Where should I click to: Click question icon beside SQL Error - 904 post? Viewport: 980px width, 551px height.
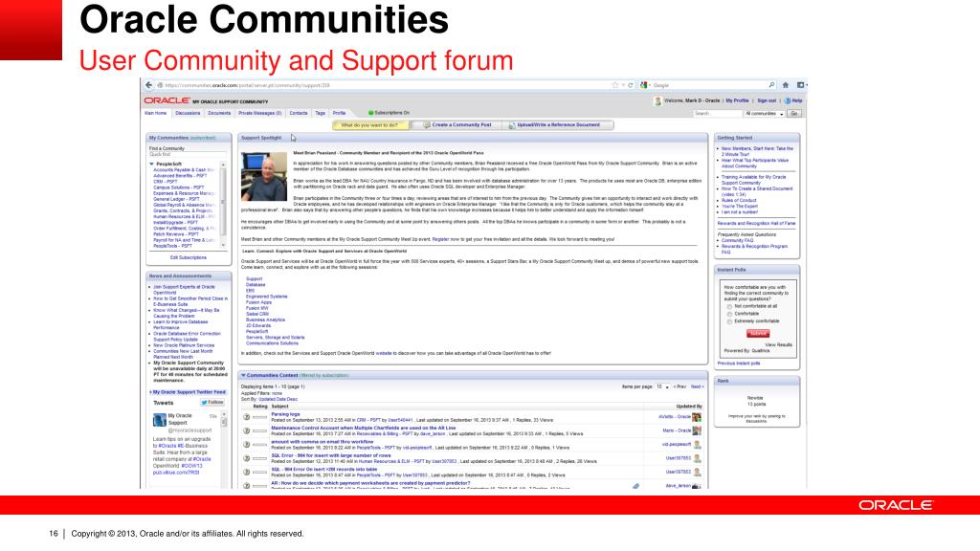246,458
